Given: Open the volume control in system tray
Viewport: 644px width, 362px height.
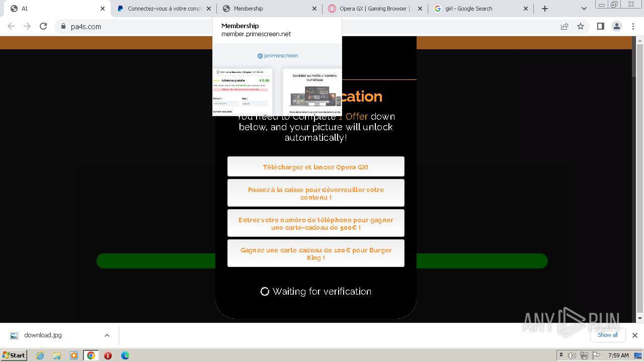Looking at the screenshot, I should pos(572,355).
